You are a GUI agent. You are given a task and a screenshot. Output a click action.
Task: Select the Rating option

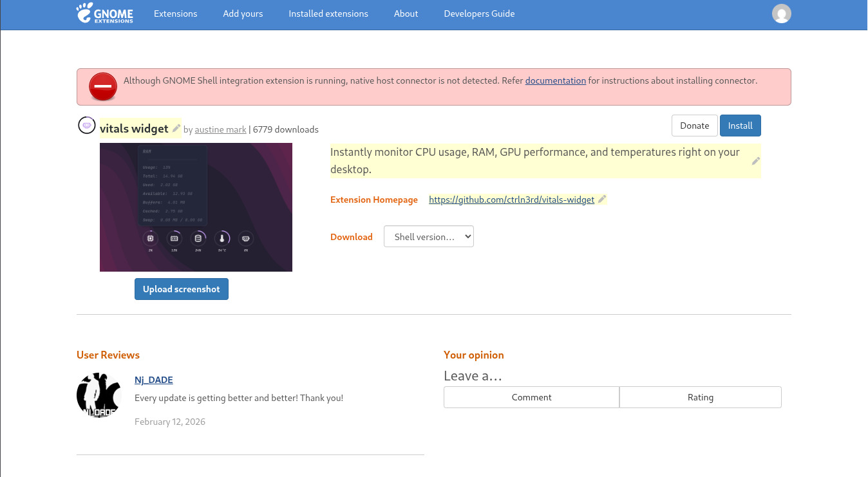pyautogui.click(x=701, y=397)
